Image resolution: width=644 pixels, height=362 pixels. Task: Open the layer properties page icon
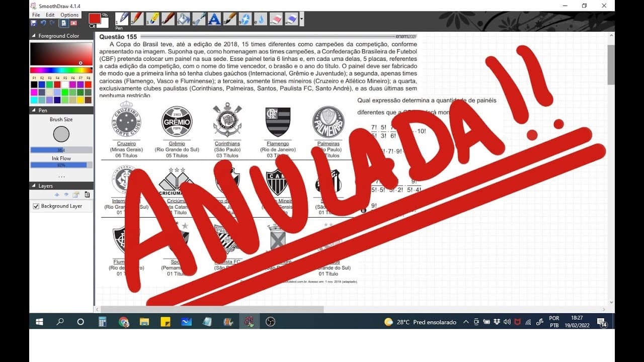(87, 195)
